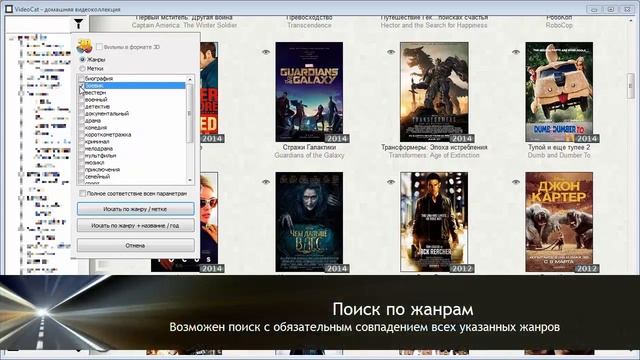Screen dimensions: 640x360
Task: Check the 'комедия' genre
Action: (81, 128)
